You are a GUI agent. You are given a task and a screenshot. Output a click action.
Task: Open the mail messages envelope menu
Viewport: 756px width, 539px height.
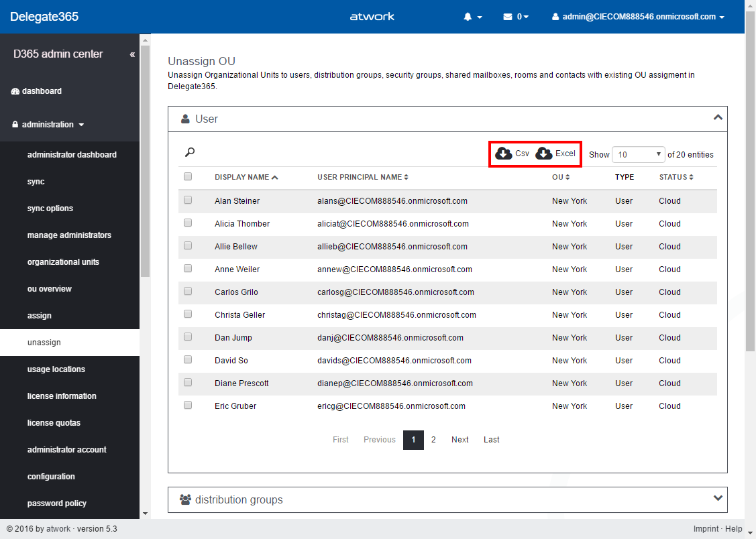coord(515,17)
